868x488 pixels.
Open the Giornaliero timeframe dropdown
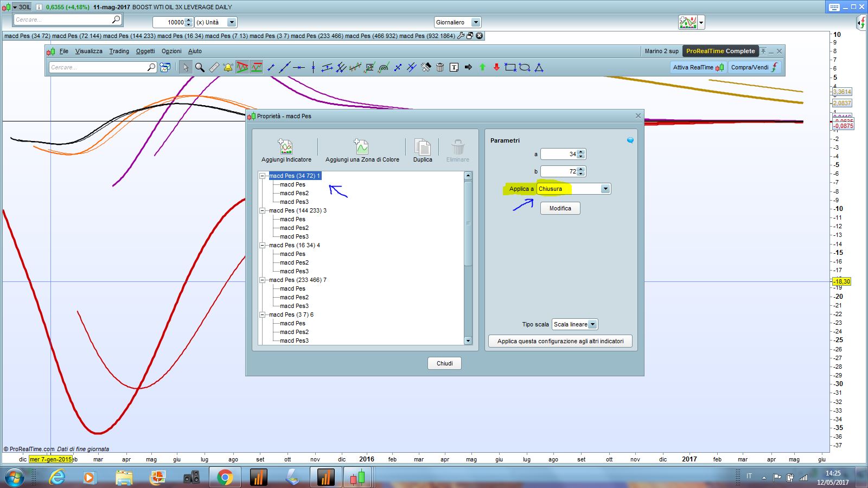coord(475,22)
